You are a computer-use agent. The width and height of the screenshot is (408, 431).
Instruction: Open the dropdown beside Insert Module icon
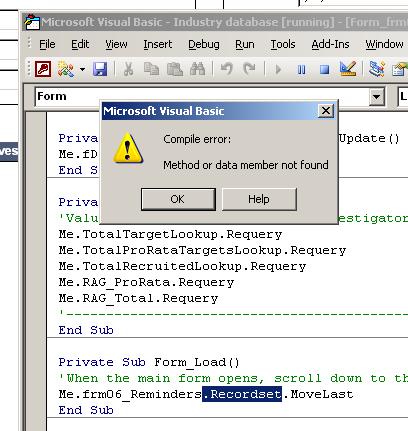[x=82, y=70]
